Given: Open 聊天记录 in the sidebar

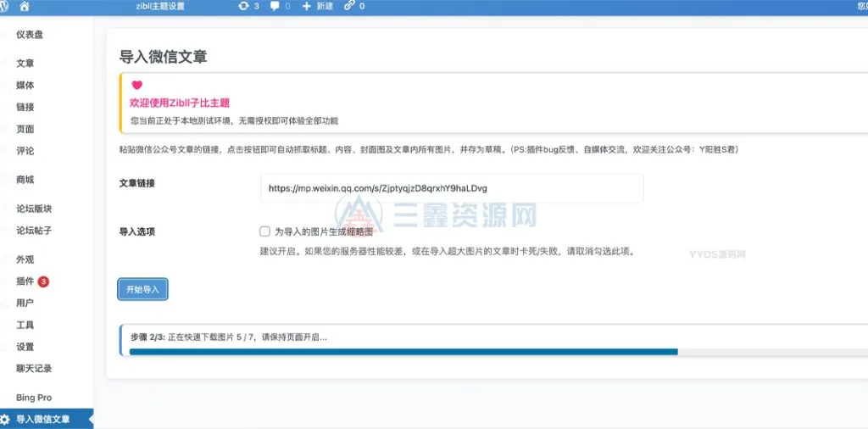Looking at the screenshot, I should tap(34, 368).
